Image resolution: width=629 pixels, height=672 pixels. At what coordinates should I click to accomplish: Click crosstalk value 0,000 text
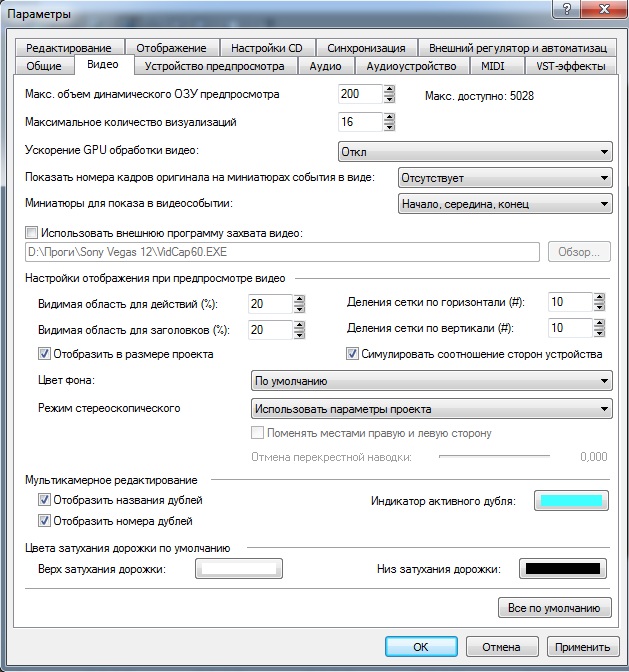click(x=594, y=456)
